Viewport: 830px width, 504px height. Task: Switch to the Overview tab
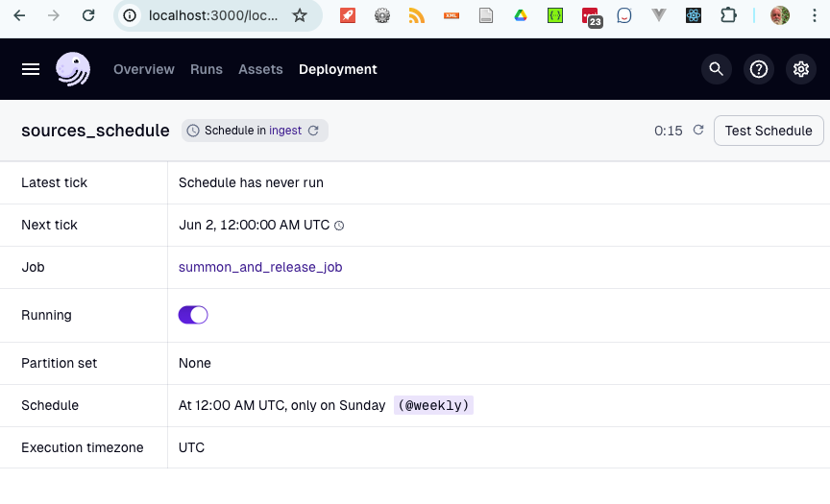[144, 69]
